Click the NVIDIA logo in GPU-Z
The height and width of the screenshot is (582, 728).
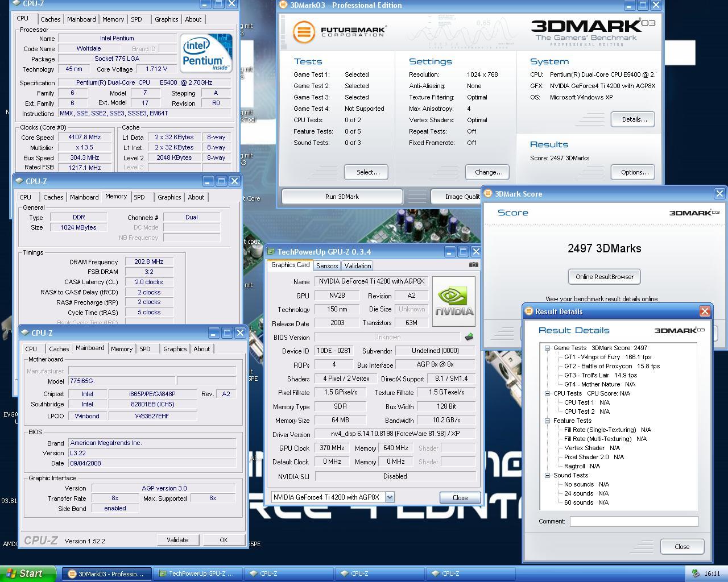tap(454, 301)
